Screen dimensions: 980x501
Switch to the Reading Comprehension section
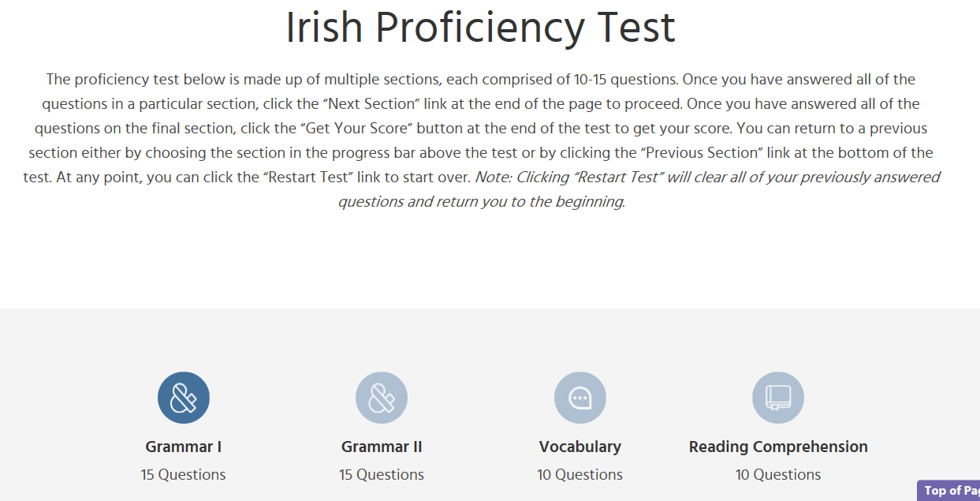pos(778,397)
